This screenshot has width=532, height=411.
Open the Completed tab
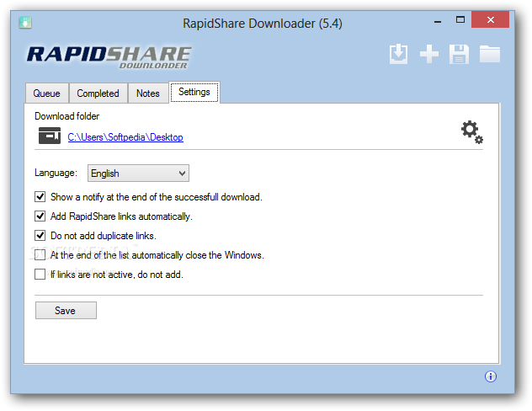98,93
